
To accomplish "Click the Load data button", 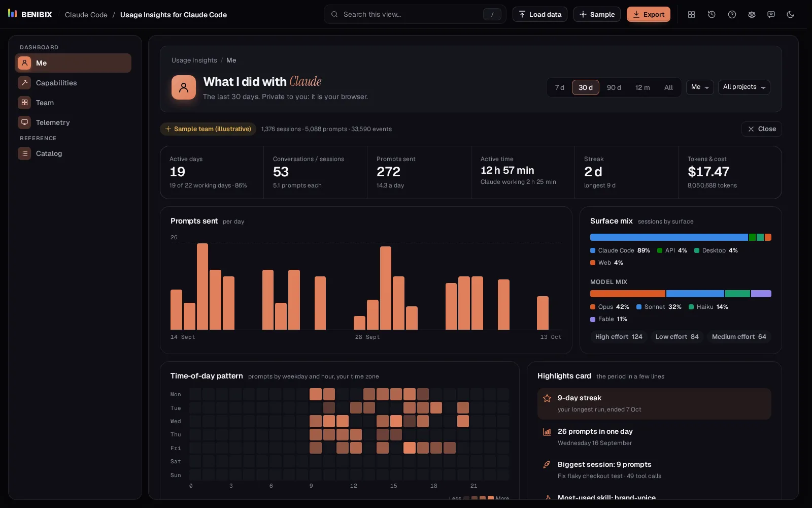I will (x=540, y=14).
